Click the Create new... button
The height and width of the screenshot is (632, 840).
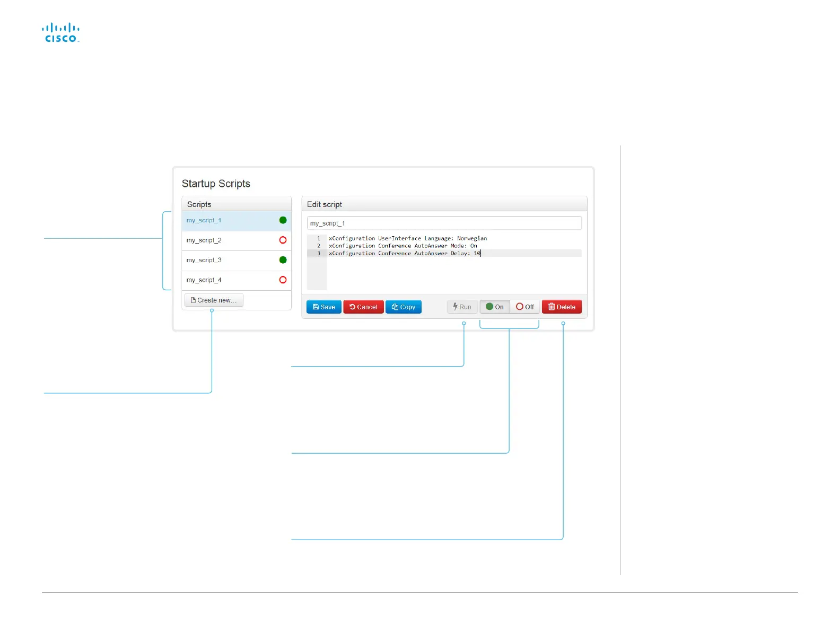click(x=214, y=300)
